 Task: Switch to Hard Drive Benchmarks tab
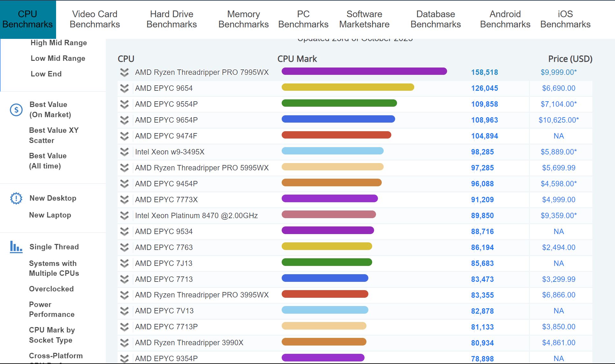point(171,19)
